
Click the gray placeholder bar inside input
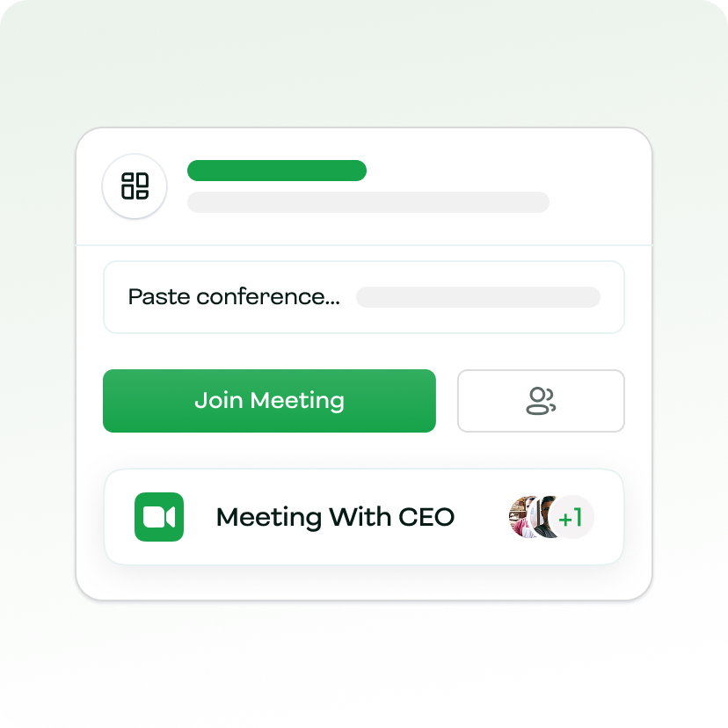pyautogui.click(x=478, y=297)
